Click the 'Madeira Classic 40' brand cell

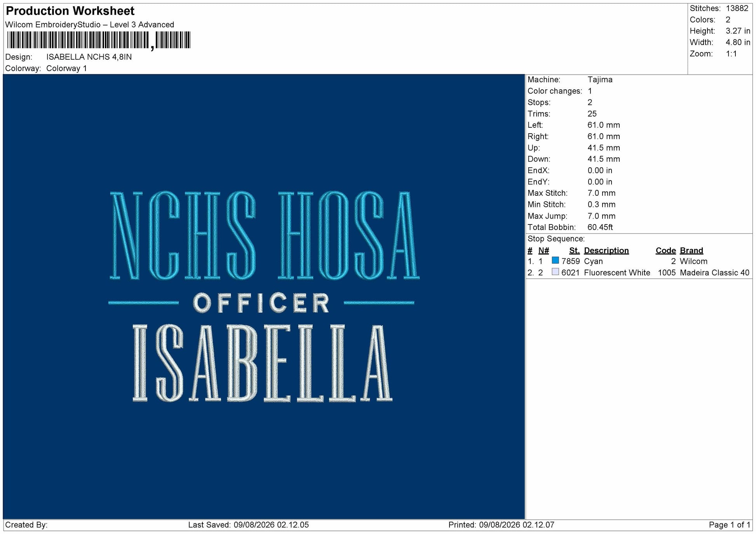point(714,273)
